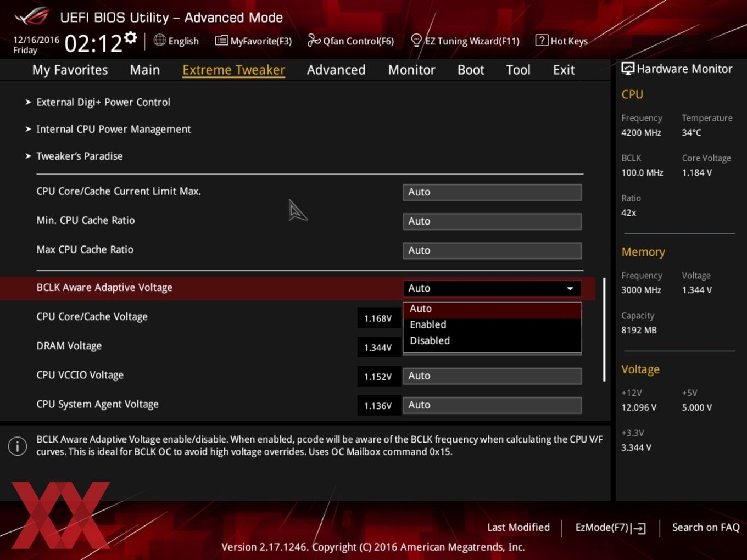Choose Disabled in dropdown list
This screenshot has width=747, height=560.
click(492, 341)
